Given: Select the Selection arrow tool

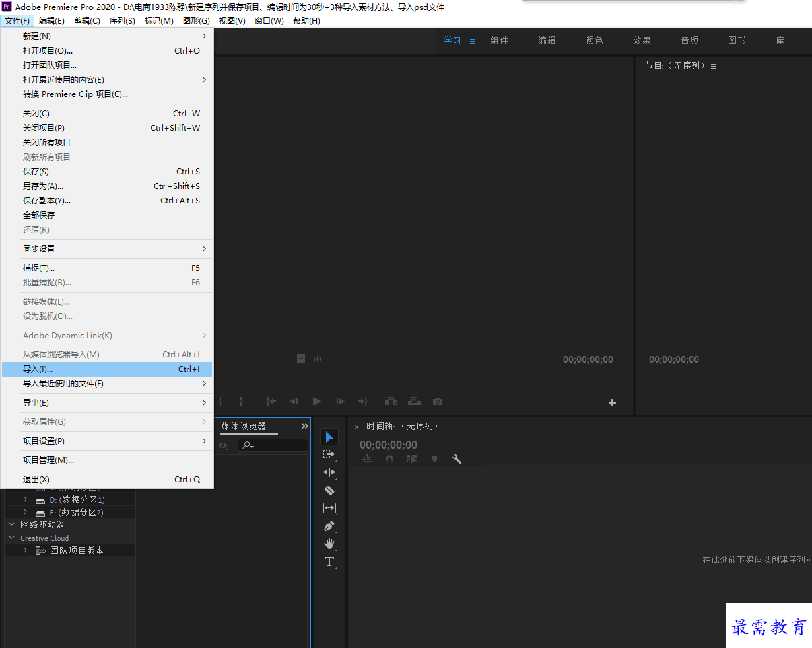Looking at the screenshot, I should coord(329,437).
